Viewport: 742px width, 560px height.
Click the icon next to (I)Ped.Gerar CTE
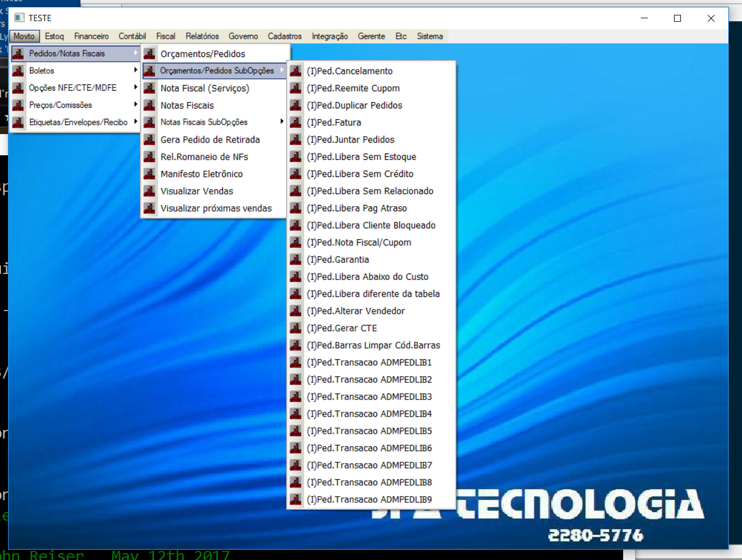click(296, 328)
